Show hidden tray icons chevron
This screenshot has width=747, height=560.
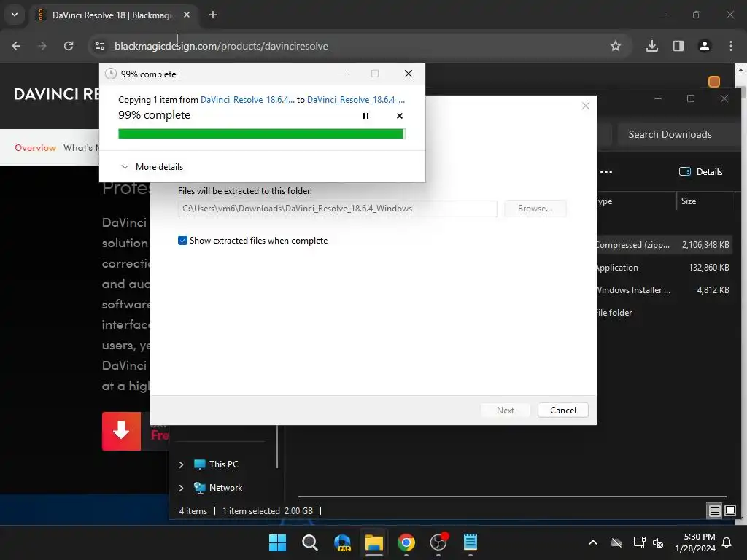593,542
